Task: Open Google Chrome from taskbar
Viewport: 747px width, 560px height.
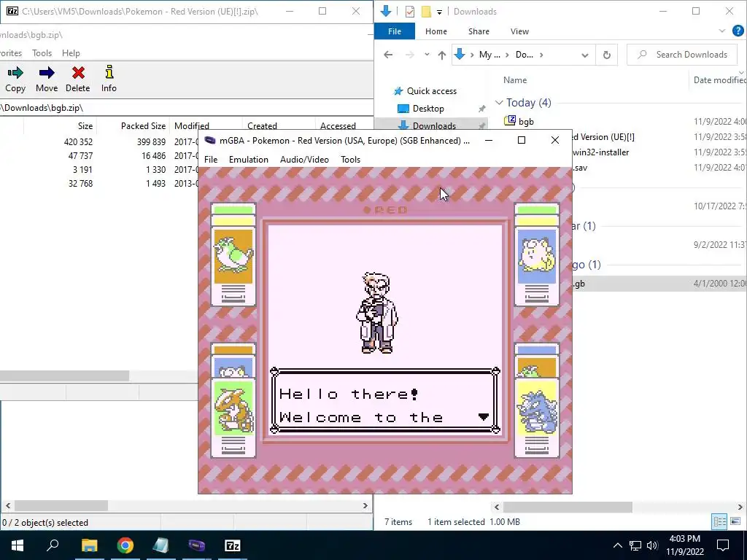Action: tap(125, 545)
